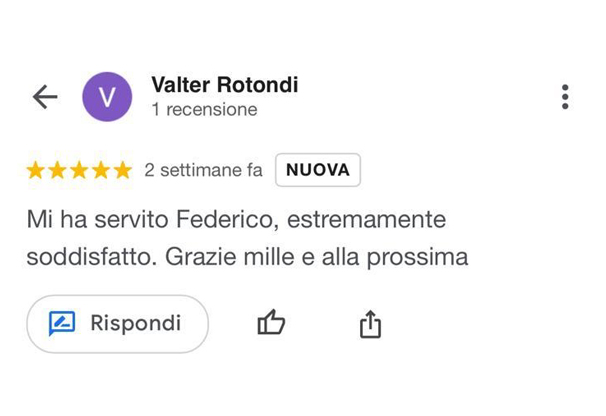The image size is (606, 416).
Task: Go back using the left arrow
Action: coord(45,97)
